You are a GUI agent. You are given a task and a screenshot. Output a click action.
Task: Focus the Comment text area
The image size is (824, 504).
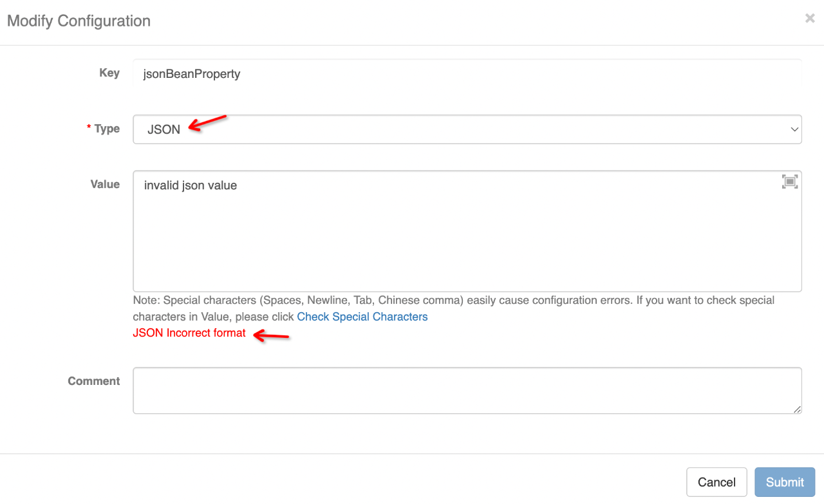tap(467, 391)
